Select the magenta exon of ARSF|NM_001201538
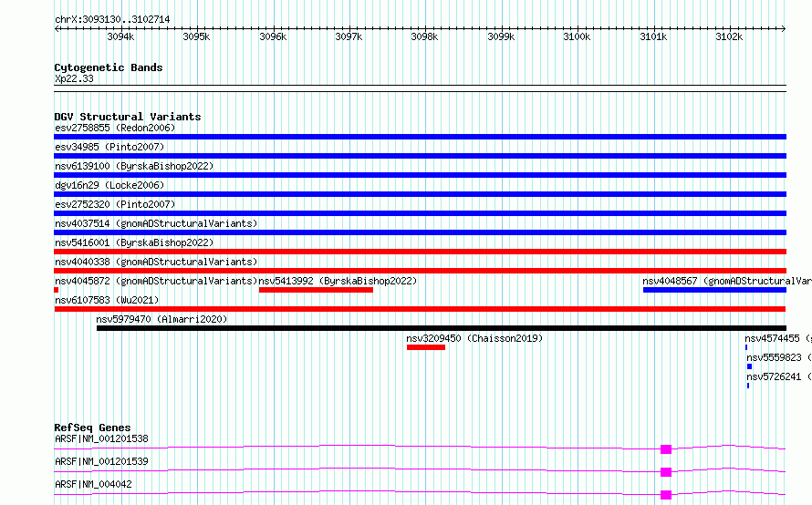This screenshot has width=812, height=505. (x=666, y=449)
